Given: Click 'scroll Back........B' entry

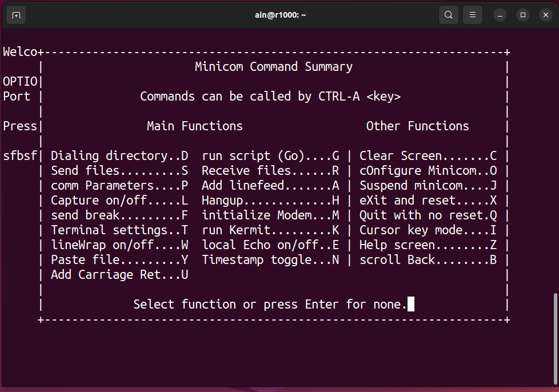Looking at the screenshot, I should coord(428,260).
